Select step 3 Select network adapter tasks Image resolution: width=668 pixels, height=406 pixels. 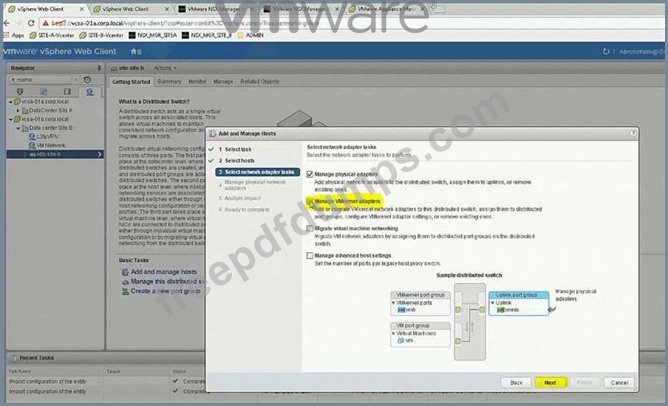click(258, 172)
